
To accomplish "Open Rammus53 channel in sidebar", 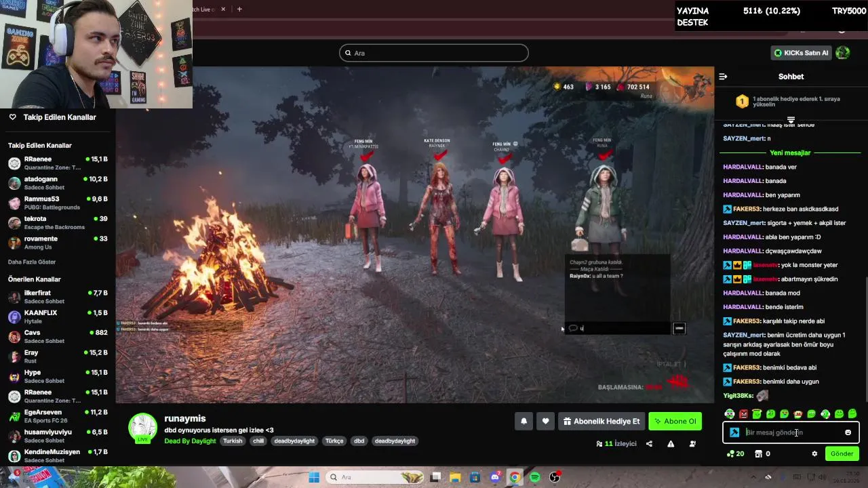I will coord(58,203).
